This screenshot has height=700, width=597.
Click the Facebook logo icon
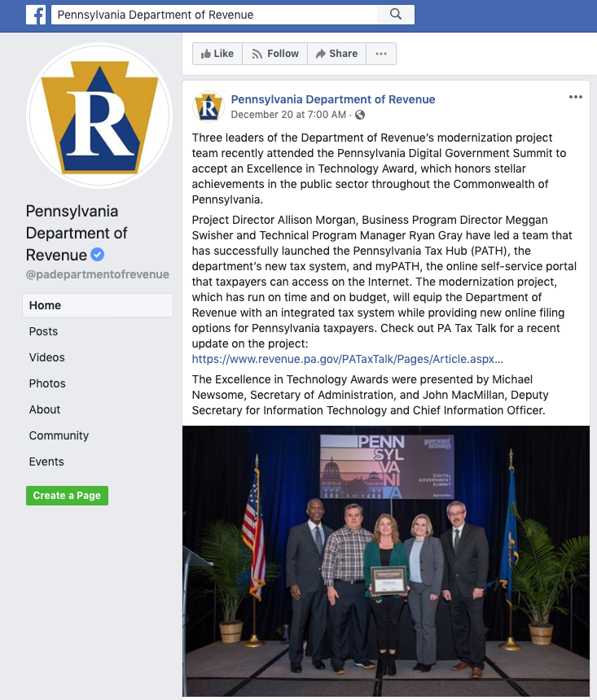[35, 15]
